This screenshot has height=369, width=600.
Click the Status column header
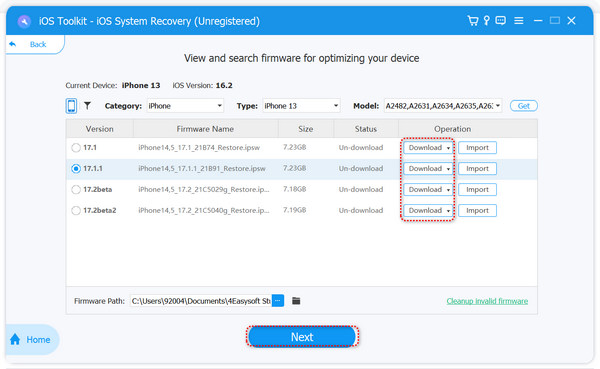pos(365,129)
